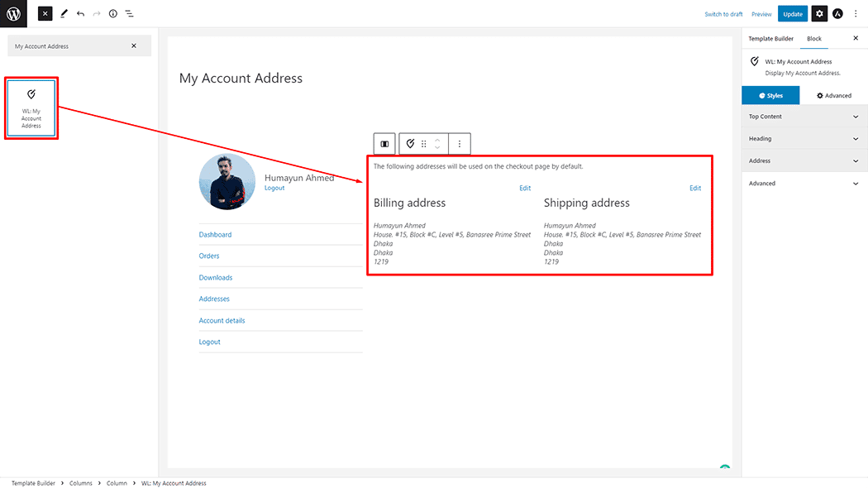Switch to the Template Builder tab

[770, 38]
